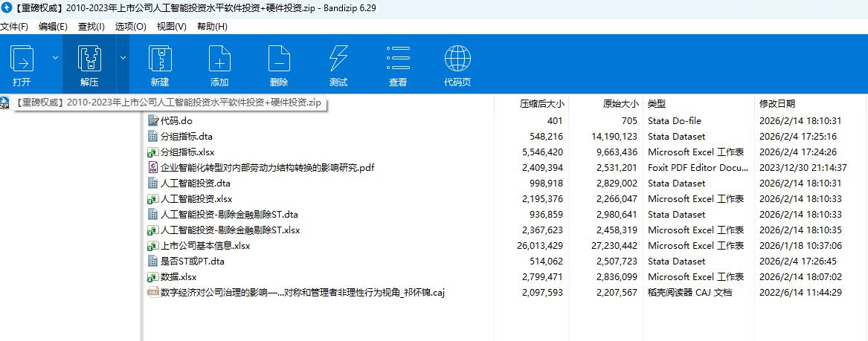
Task: Click the View (查看) list icon
Action: pyautogui.click(x=398, y=59)
